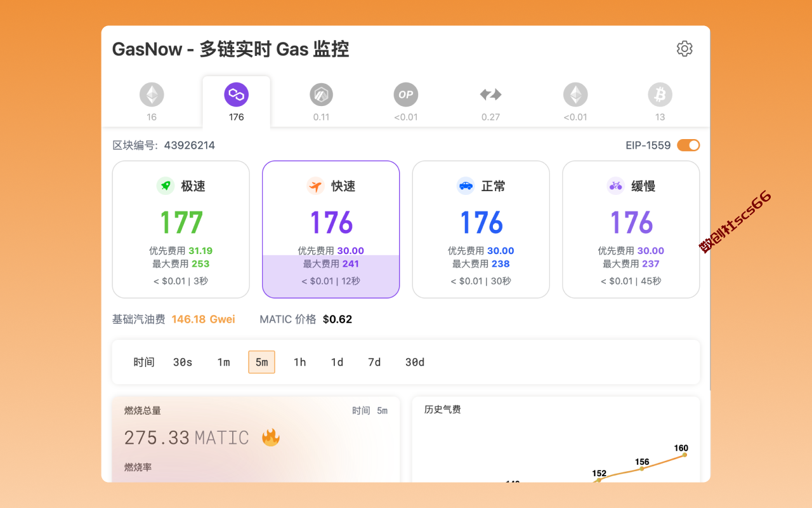Click the airplane icon in 快速 card
This screenshot has width=812, height=508.
tap(315, 186)
